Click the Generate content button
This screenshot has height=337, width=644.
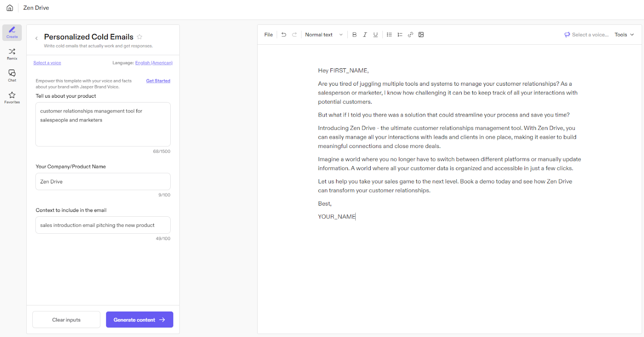tap(140, 320)
